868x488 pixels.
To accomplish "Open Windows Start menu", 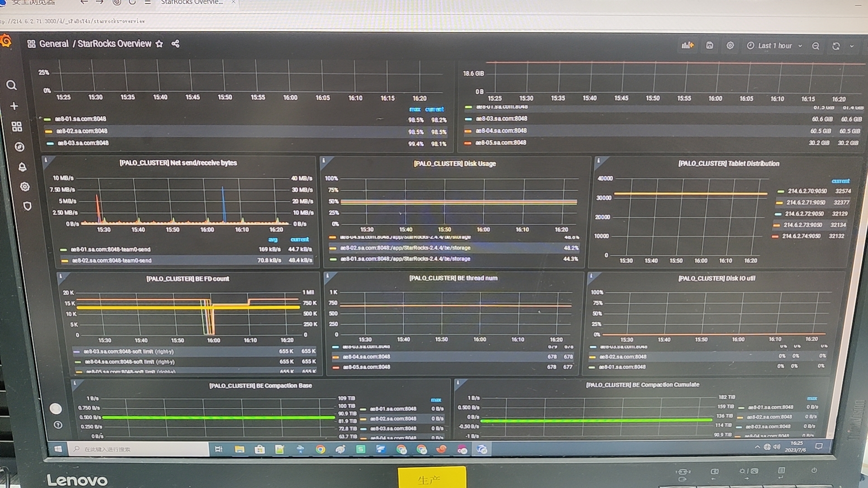I will (x=58, y=449).
